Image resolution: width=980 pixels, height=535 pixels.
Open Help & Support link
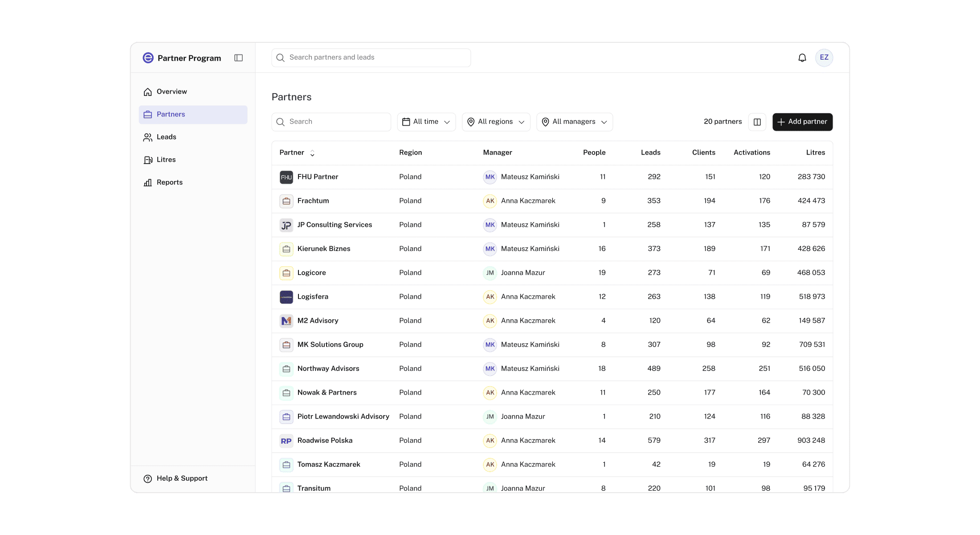(182, 478)
